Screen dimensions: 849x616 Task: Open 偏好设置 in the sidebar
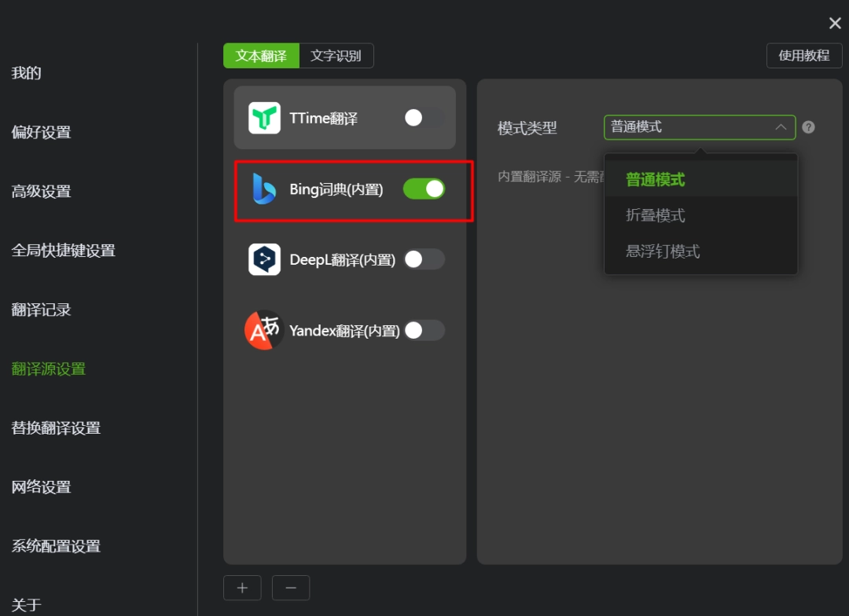[41, 132]
